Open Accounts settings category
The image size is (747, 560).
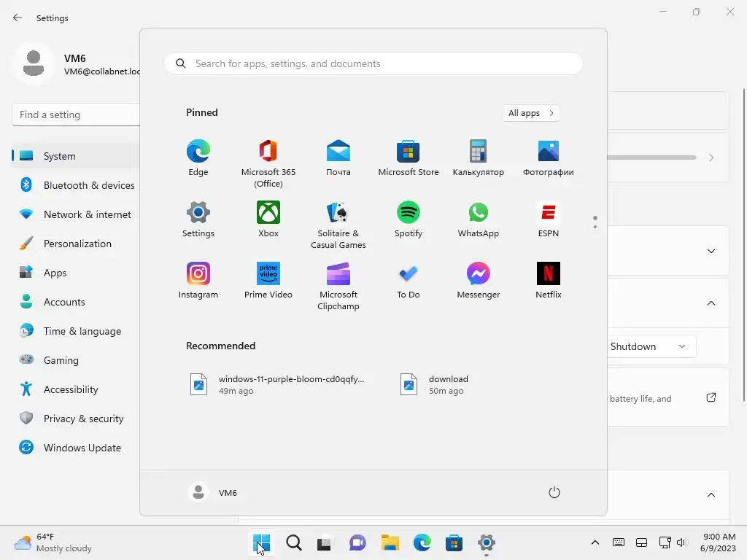(76, 302)
